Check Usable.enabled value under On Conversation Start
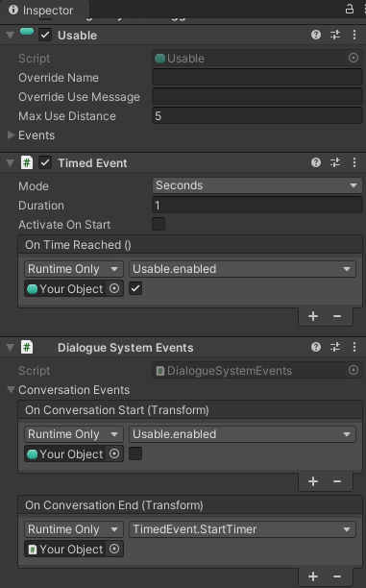366x588 pixels. pyautogui.click(x=135, y=453)
